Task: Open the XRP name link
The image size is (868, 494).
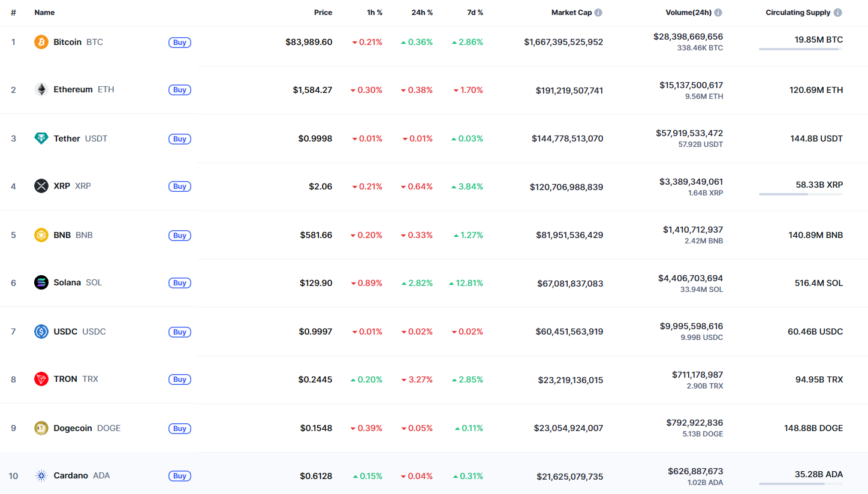Action: [72, 186]
